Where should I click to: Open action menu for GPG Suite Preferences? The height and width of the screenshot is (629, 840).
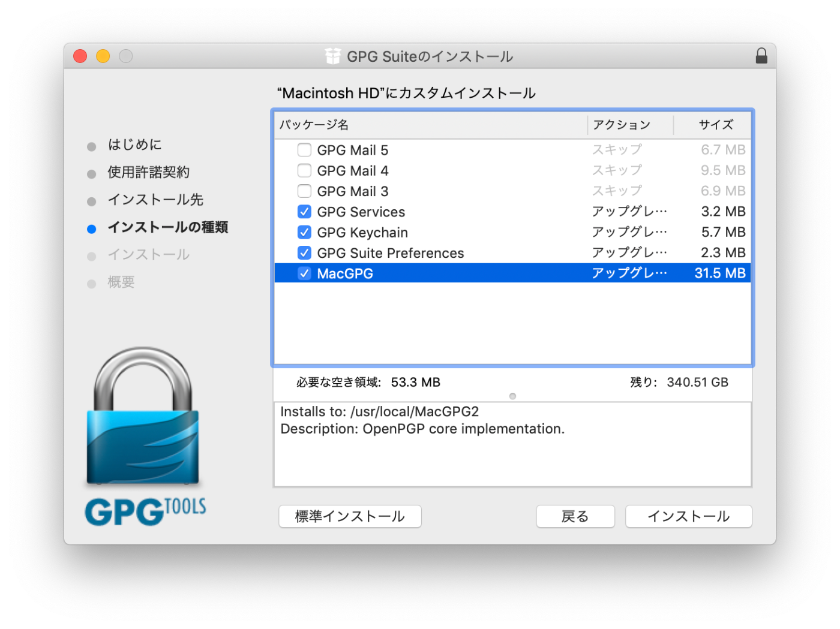point(629,252)
